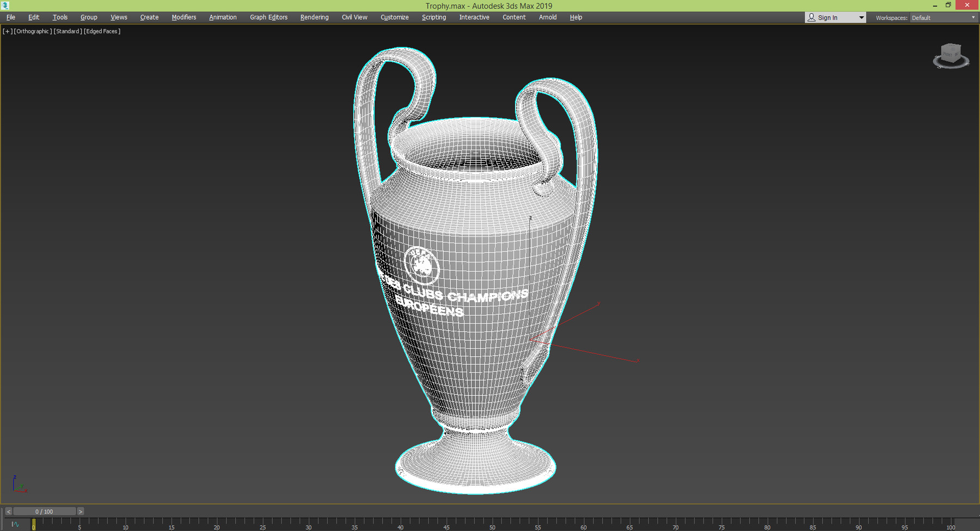Expand the Sign In dropdown arrow
980x531 pixels.
(861, 18)
